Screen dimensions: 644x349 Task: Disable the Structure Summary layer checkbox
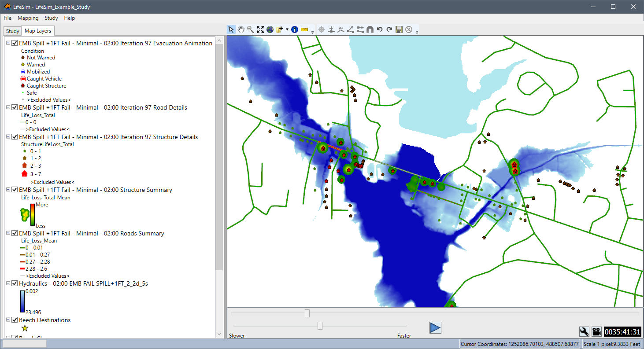click(x=15, y=190)
